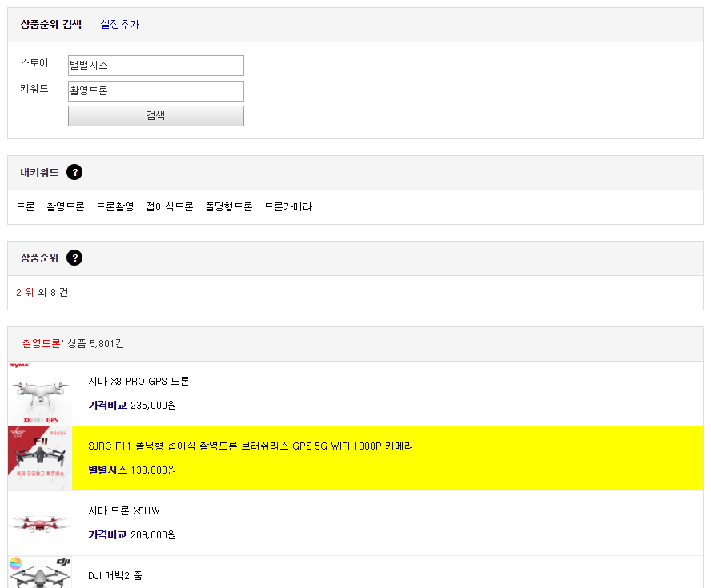Click the 2위 rank result
This screenshot has height=588, width=711.
[25, 293]
